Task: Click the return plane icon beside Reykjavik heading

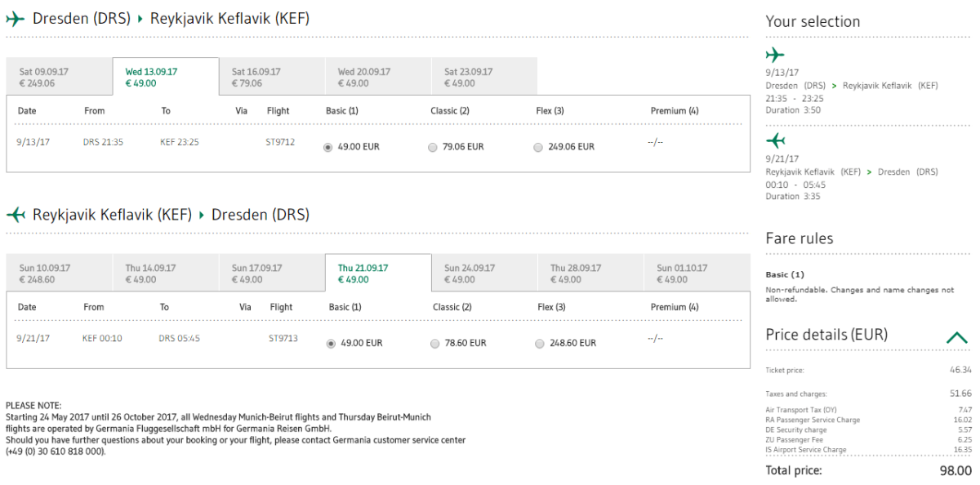Action: 16,215
